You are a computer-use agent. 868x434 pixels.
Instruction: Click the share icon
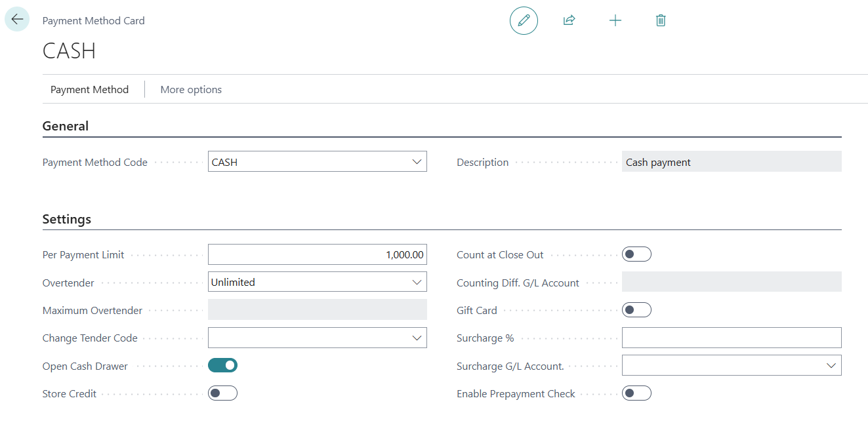[x=569, y=20]
